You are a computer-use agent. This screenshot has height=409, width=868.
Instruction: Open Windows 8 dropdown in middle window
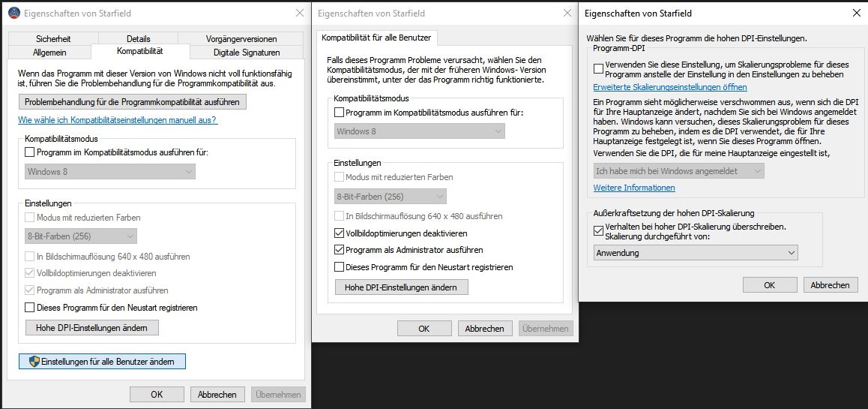click(421, 131)
